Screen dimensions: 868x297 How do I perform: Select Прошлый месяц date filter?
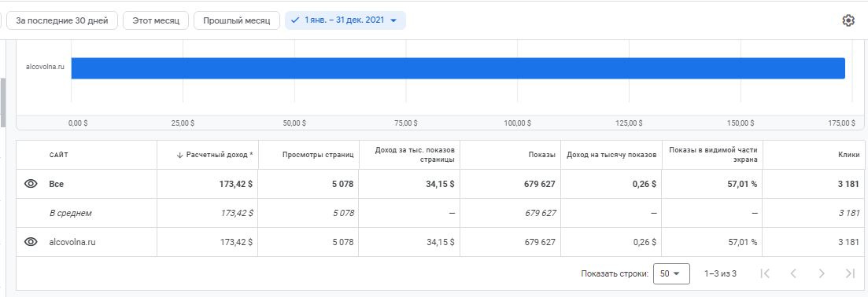coord(236,20)
